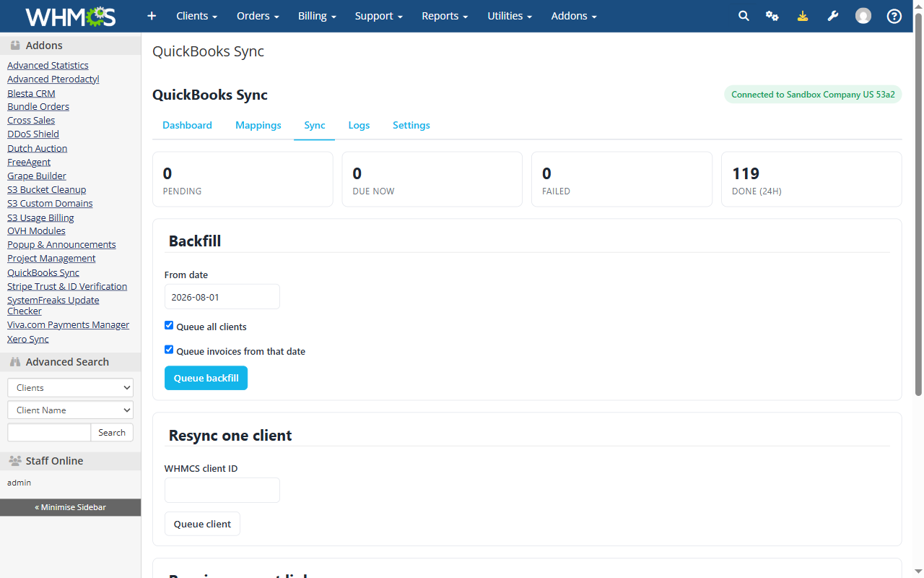Switch to the Mappings tab
The image size is (924, 578).
258,125
